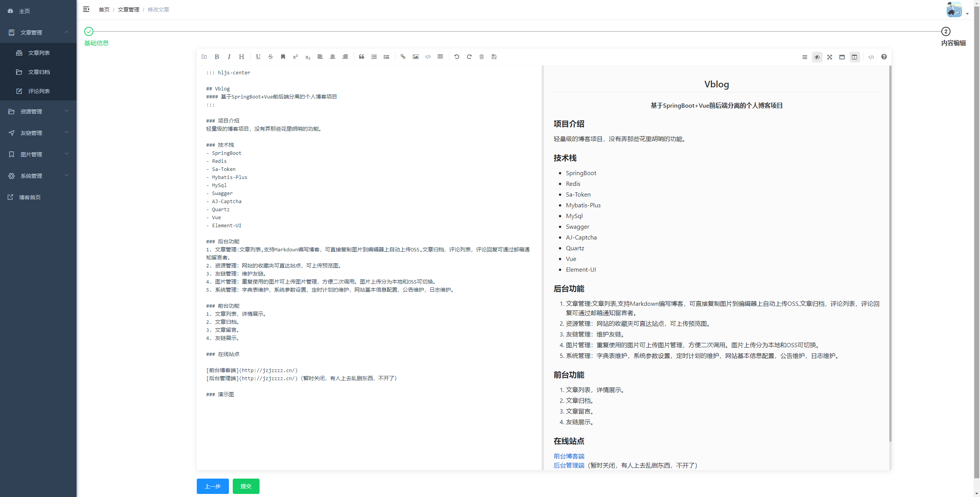The width and height of the screenshot is (980, 497).
Task: Collapse the sidebar with the hamburger icon
Action: point(86,9)
